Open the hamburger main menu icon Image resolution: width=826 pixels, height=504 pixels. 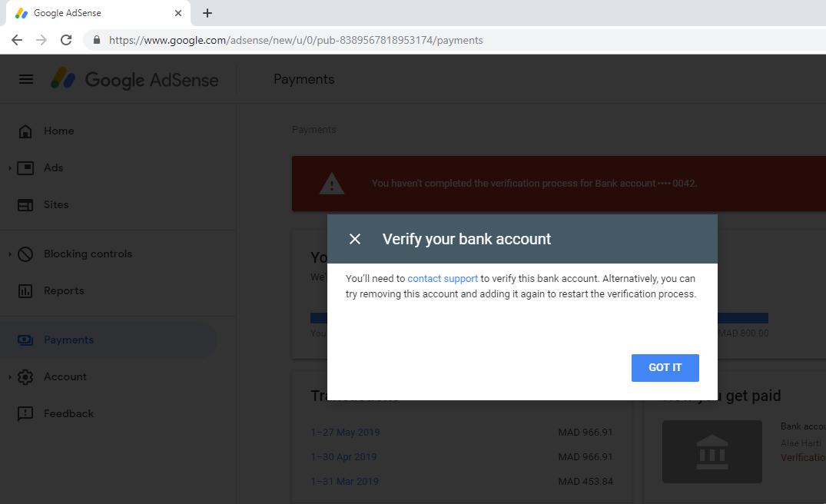click(26, 80)
